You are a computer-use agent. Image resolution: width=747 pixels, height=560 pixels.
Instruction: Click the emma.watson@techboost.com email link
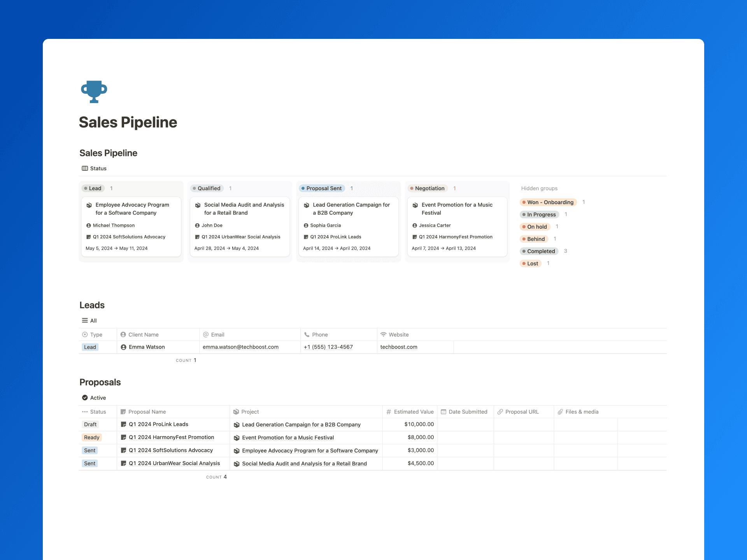(240, 347)
